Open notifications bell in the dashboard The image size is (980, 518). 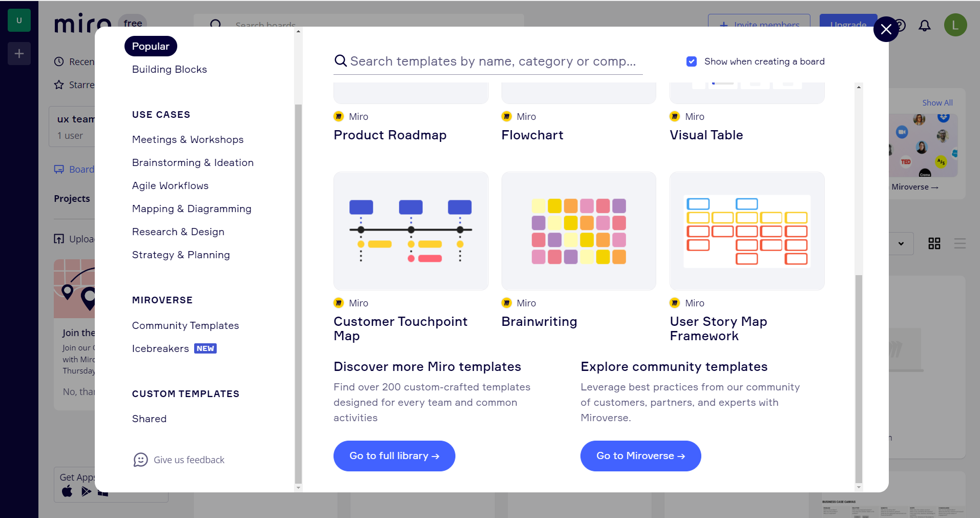coord(924,25)
